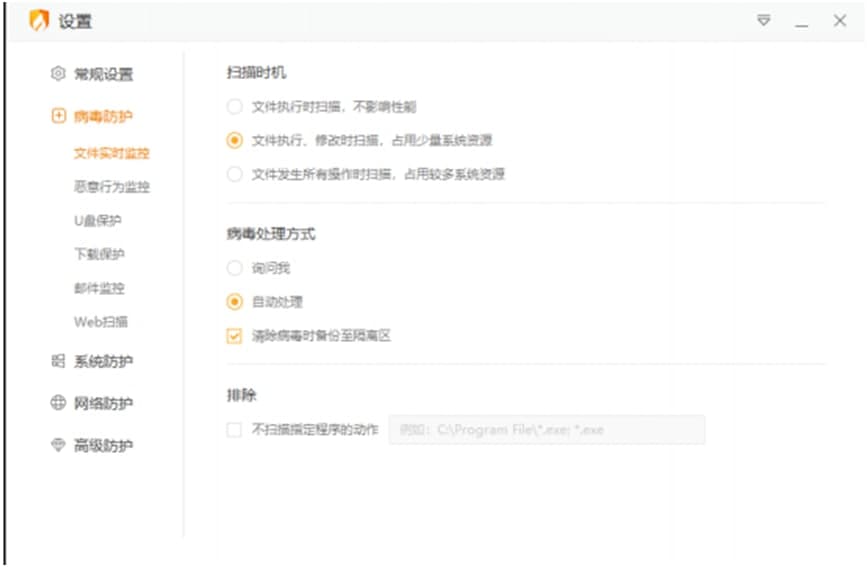The image size is (867, 567).
Task: Click the 病毒处理方式 section heading
Action: click(x=271, y=234)
